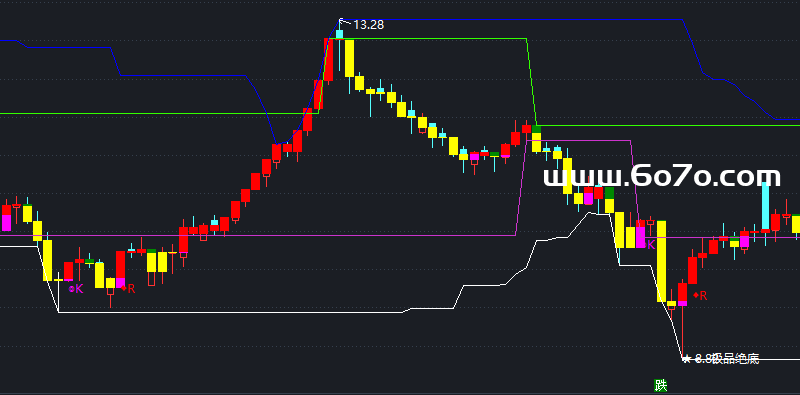Viewport: 800px width, 395px height.
Task: Select the small cyan candle at the peak
Action: pos(339,35)
